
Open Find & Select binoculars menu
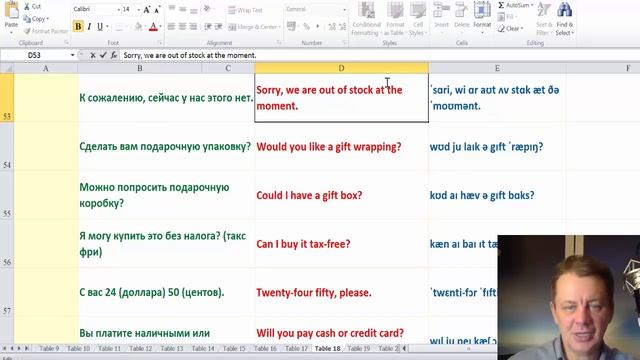[x=564, y=19]
